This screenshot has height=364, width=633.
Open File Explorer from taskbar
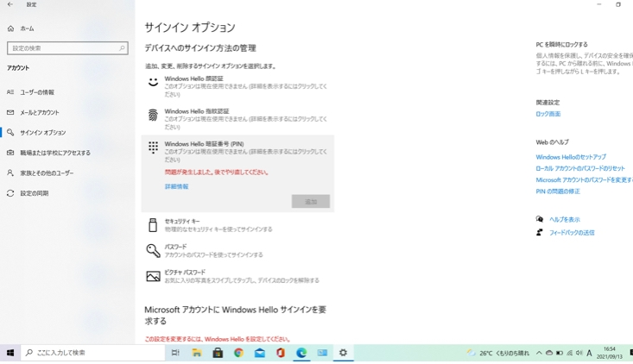click(x=197, y=353)
